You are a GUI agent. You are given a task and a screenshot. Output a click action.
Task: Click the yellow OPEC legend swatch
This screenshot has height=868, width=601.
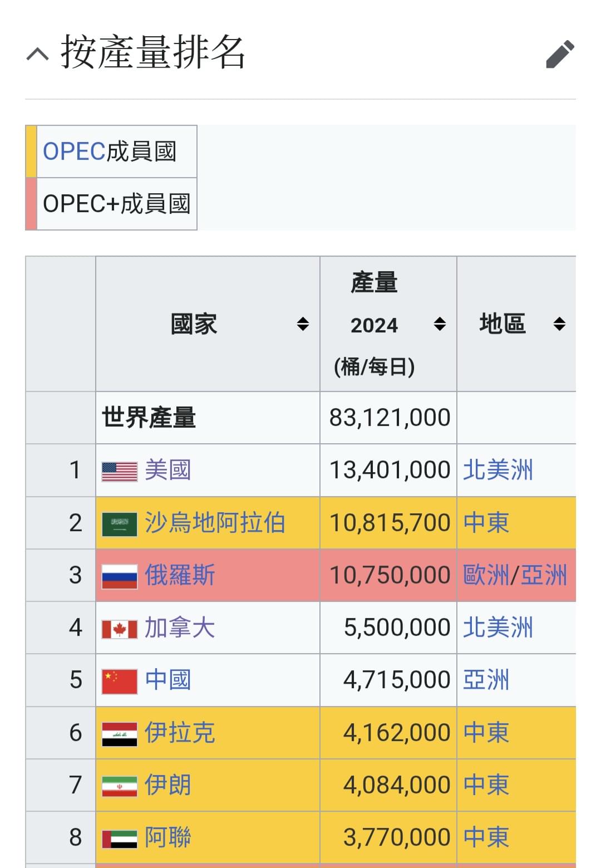(31, 151)
